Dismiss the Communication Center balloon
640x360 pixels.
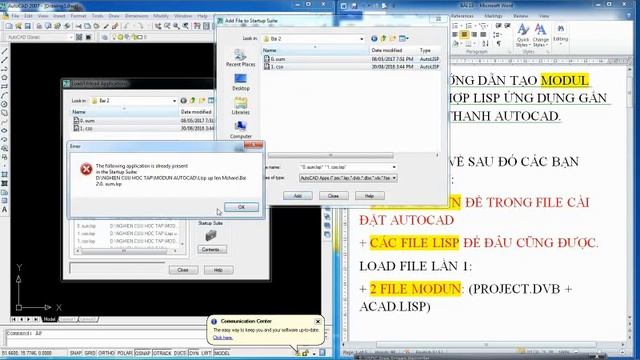click(318, 322)
